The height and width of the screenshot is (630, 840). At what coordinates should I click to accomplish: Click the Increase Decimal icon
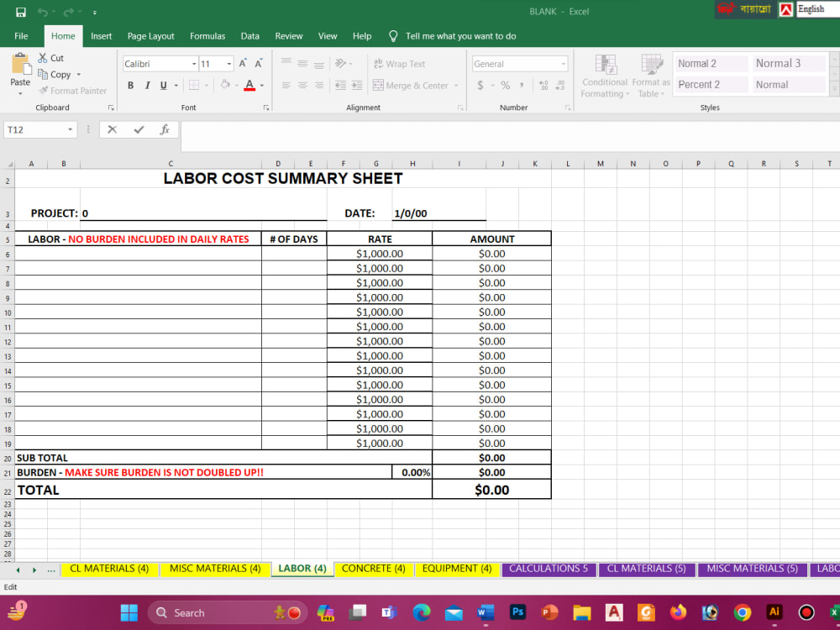[543, 85]
